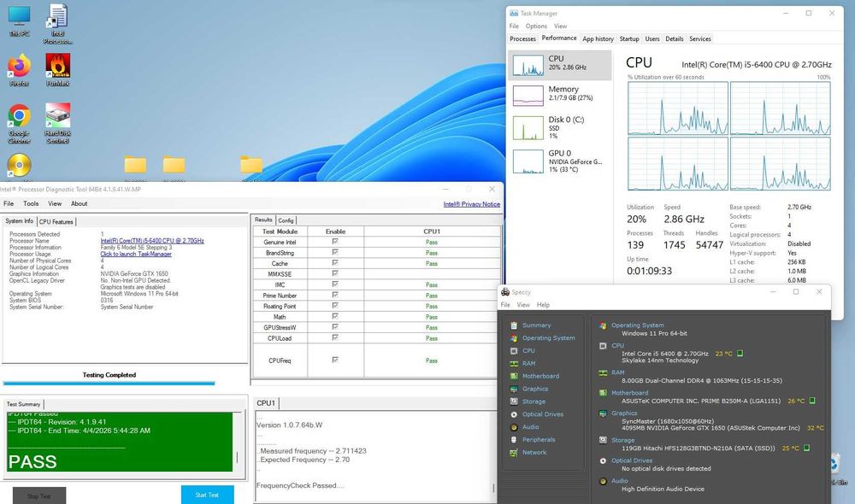
Task: Select Operating System icon in Speccy sidebar
Action: click(514, 337)
